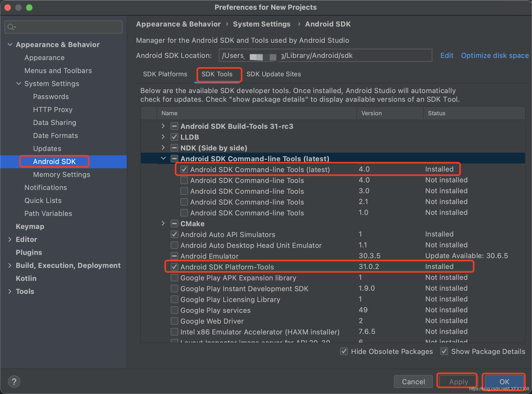This screenshot has height=394, width=532.
Task: Click Optimize disk space link
Action: click(495, 55)
